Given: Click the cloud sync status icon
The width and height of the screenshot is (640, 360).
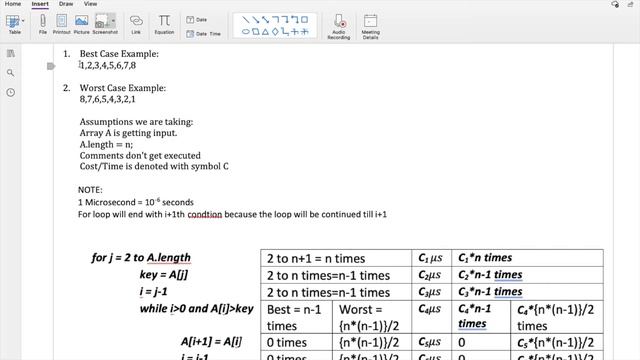Looking at the screenshot, I should [x=615, y=4].
